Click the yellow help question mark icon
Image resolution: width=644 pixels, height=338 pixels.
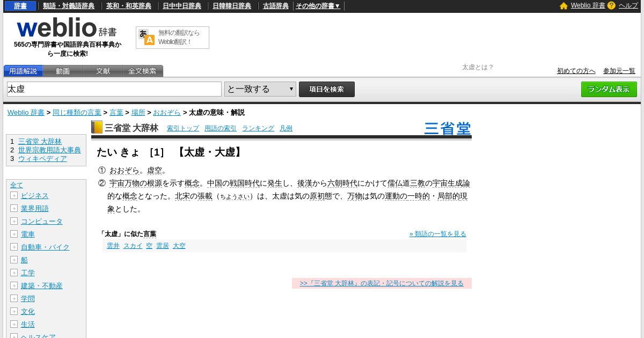click(611, 5)
